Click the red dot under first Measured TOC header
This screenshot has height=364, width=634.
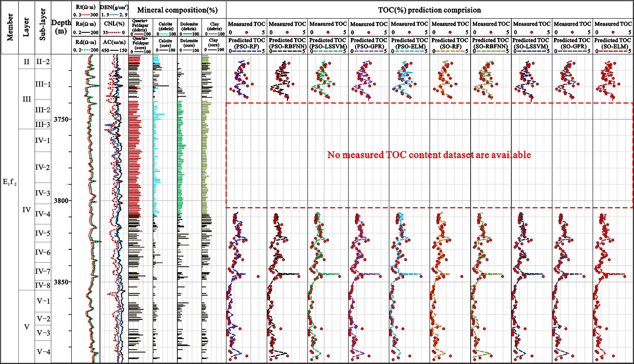(246, 32)
